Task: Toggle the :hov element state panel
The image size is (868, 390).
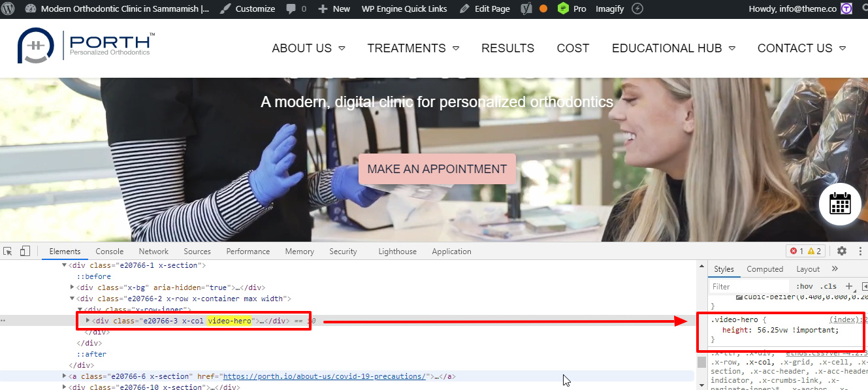Action: click(x=805, y=286)
